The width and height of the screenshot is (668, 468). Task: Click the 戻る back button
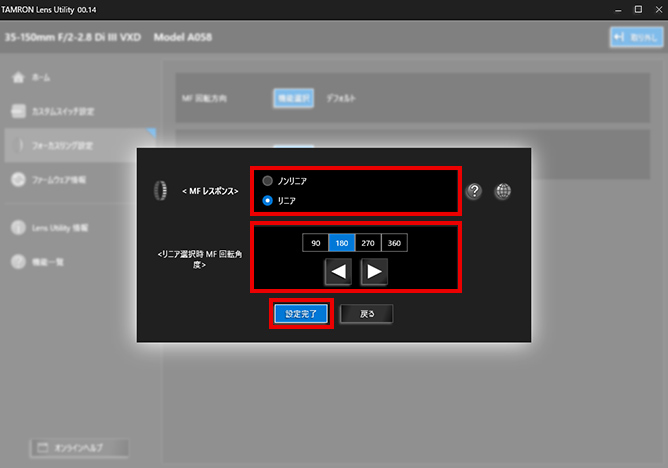(x=367, y=314)
